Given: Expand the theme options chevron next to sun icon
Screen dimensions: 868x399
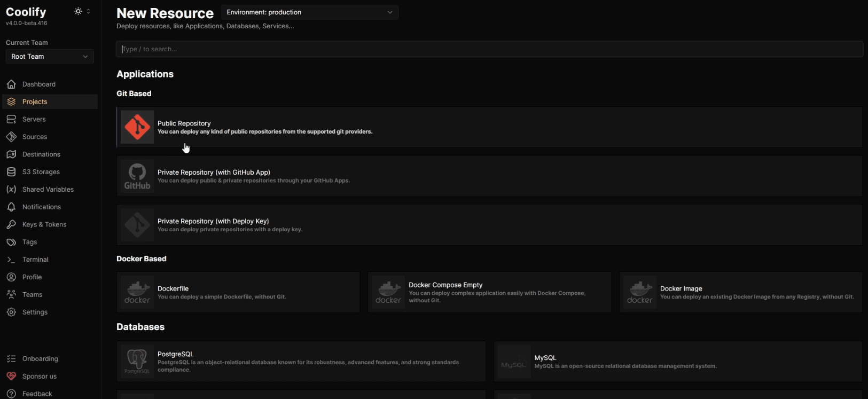Looking at the screenshot, I should click(x=88, y=11).
